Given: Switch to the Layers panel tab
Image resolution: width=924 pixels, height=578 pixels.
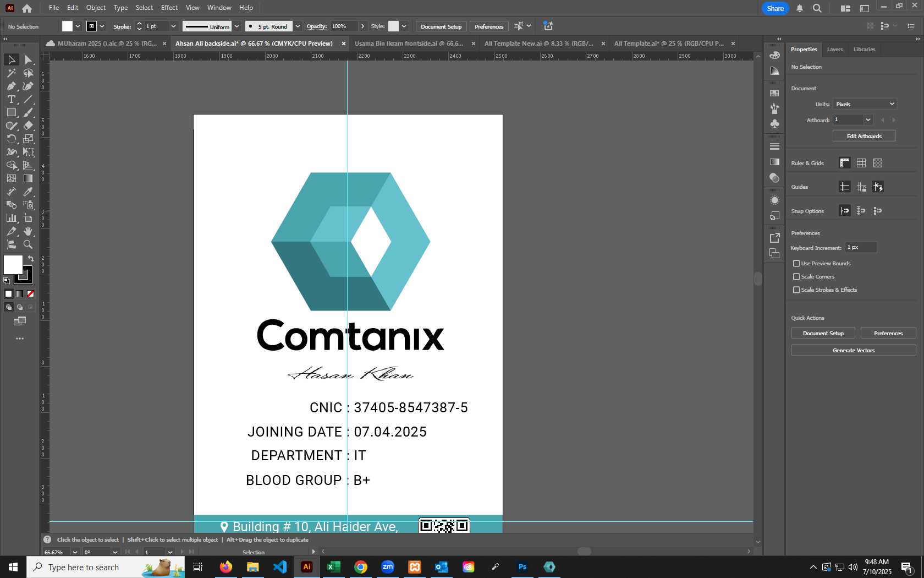Looking at the screenshot, I should 835,50.
